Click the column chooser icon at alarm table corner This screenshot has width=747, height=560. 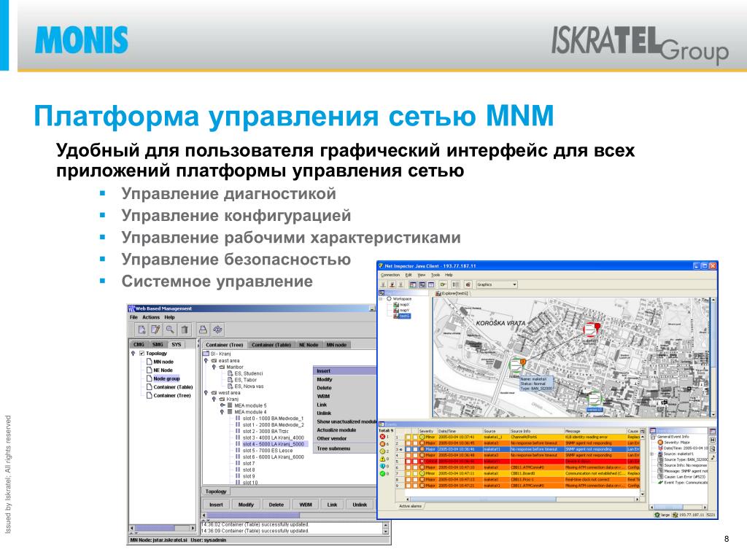(x=643, y=431)
